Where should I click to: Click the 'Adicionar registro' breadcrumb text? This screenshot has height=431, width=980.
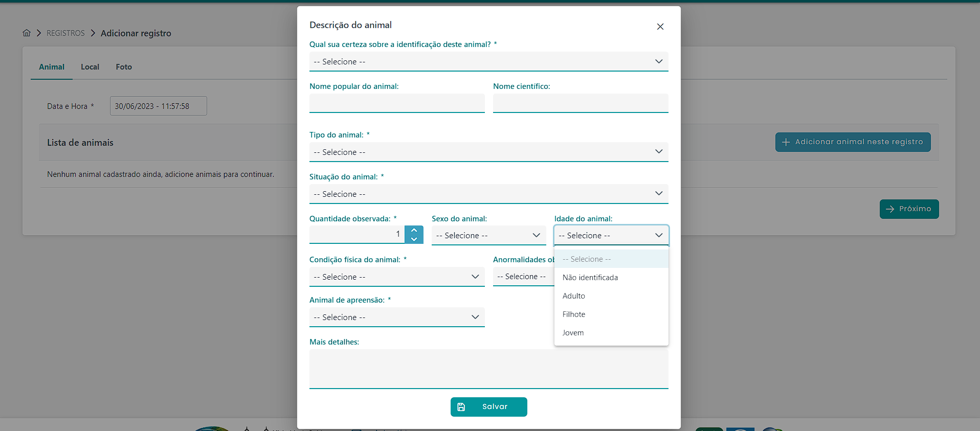click(136, 33)
